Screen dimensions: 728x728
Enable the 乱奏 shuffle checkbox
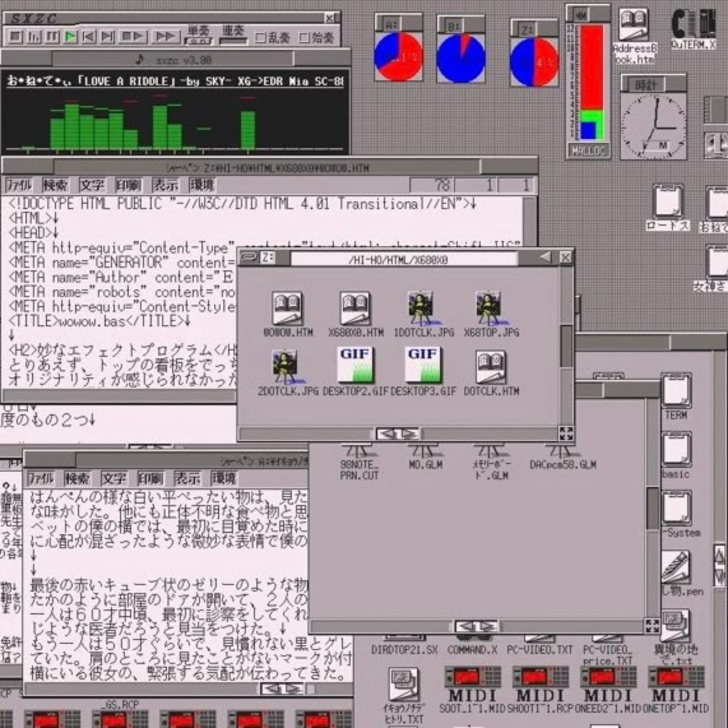click(261, 36)
